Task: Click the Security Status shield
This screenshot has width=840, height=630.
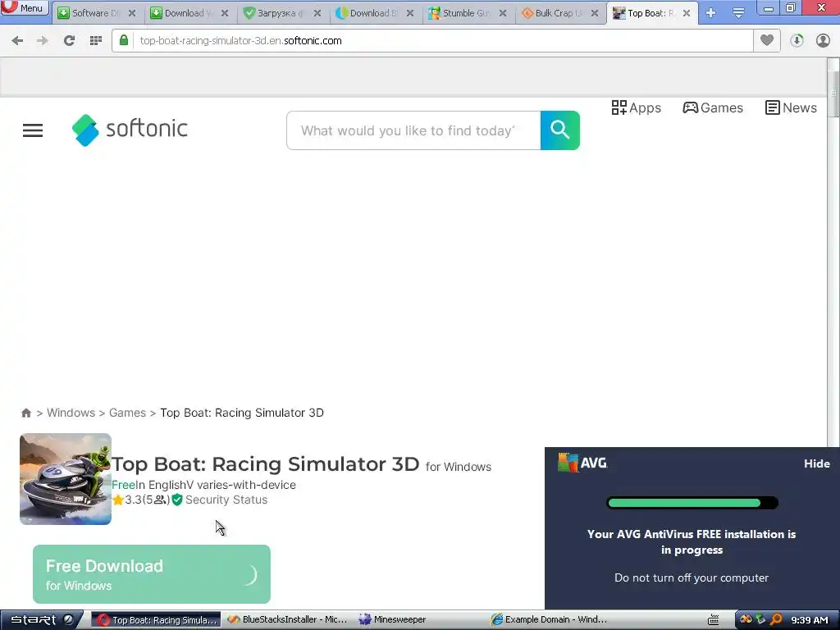Action: (x=177, y=500)
